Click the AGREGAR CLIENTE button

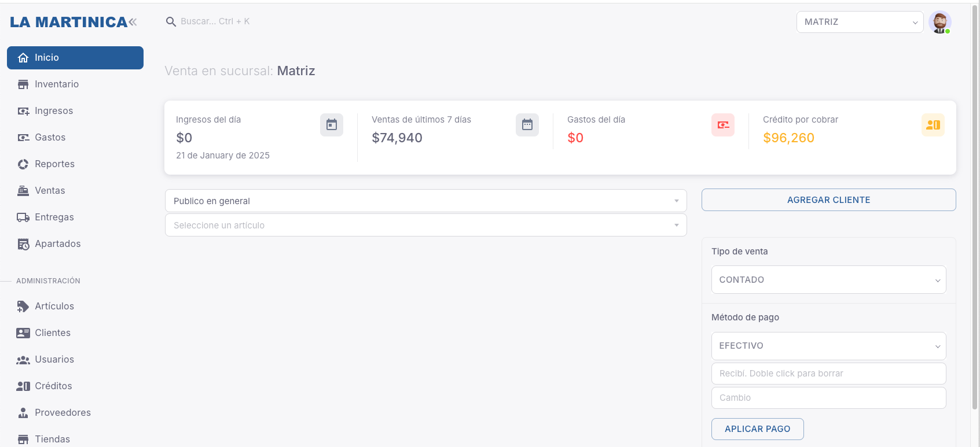[828, 200]
